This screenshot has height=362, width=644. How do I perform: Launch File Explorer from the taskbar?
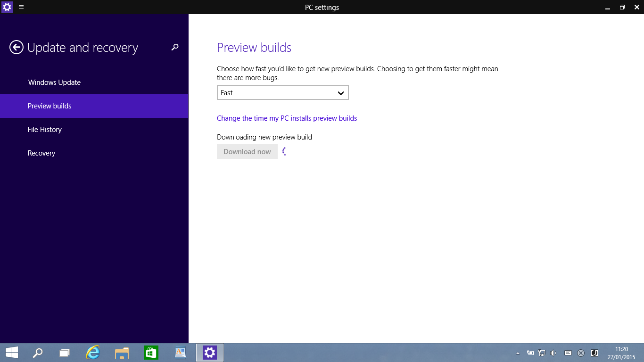pyautogui.click(x=122, y=353)
